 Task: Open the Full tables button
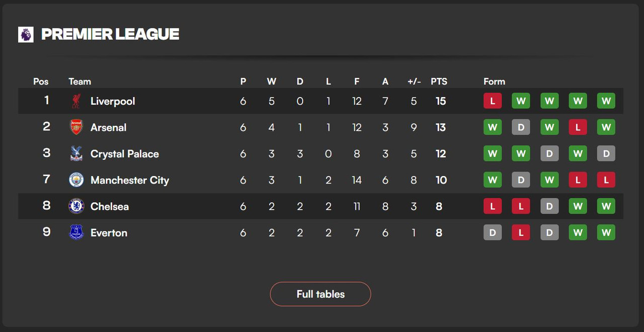[x=320, y=294]
